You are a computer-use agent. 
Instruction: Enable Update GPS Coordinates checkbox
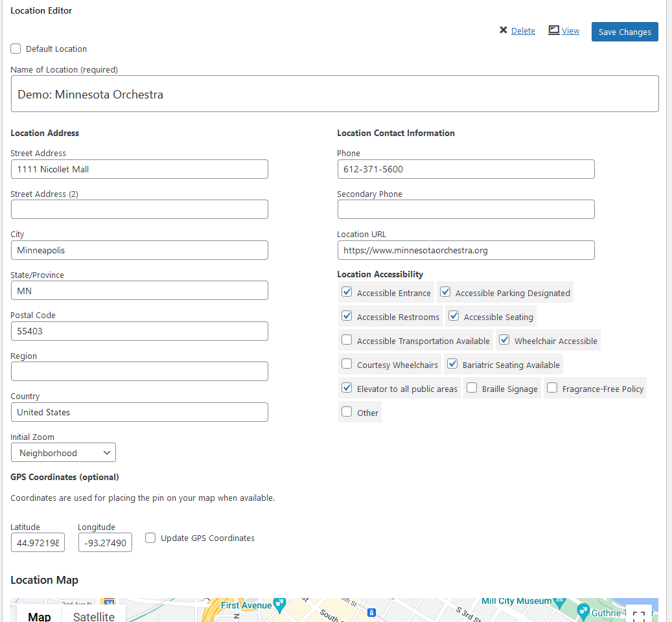point(150,538)
